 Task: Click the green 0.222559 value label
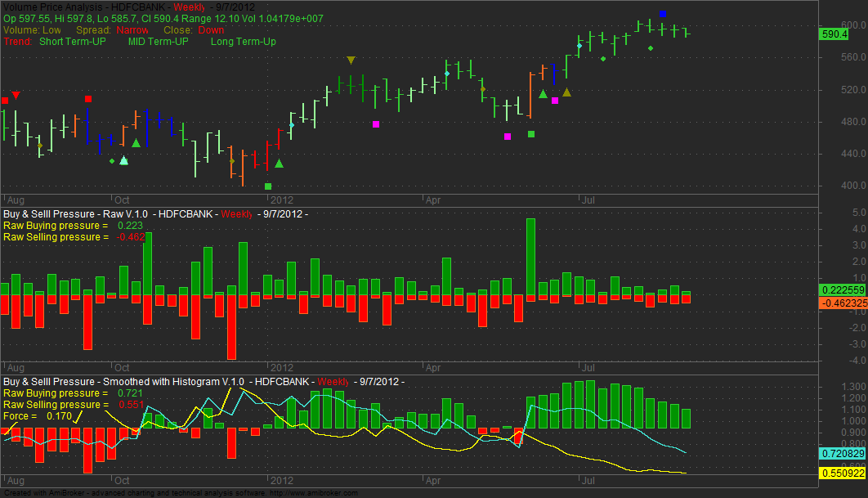(x=843, y=290)
